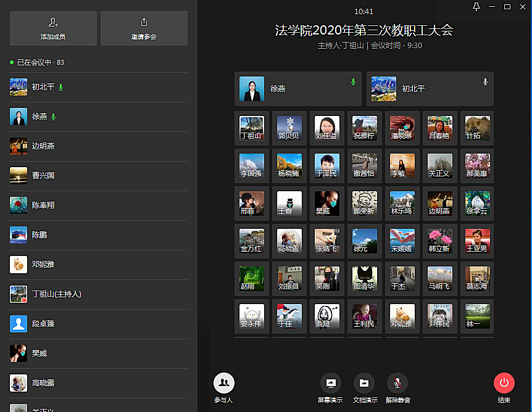
Task: Click microphone icon on 初北平 speaker tile
Action: [x=485, y=81]
